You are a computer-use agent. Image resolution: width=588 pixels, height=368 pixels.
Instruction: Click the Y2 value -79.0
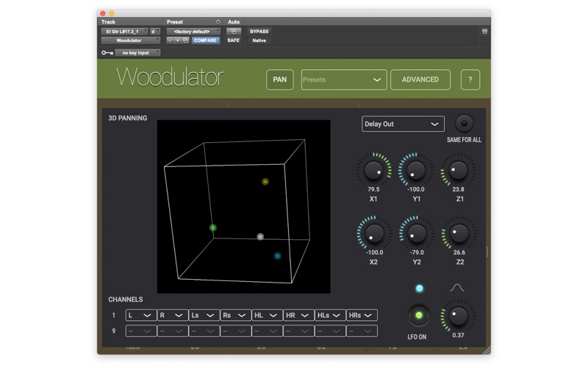point(417,252)
